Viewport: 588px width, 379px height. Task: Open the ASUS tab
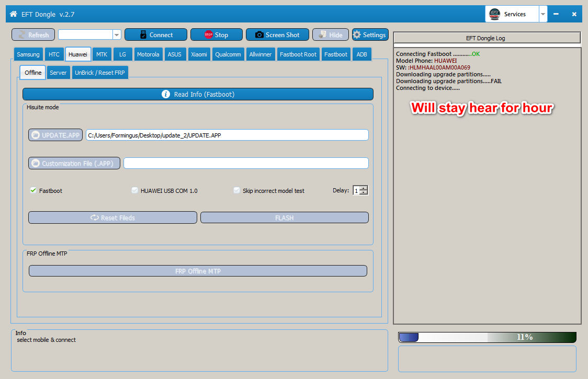(174, 54)
